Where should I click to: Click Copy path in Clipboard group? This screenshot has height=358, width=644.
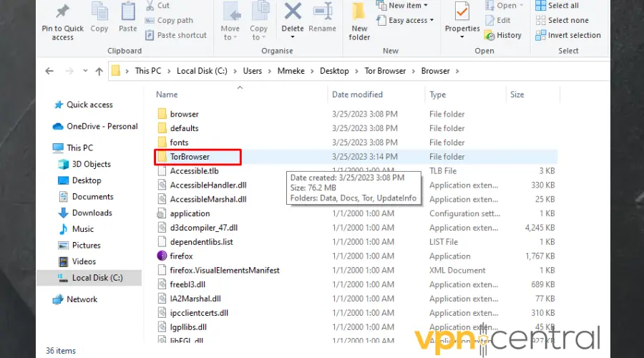tap(175, 21)
